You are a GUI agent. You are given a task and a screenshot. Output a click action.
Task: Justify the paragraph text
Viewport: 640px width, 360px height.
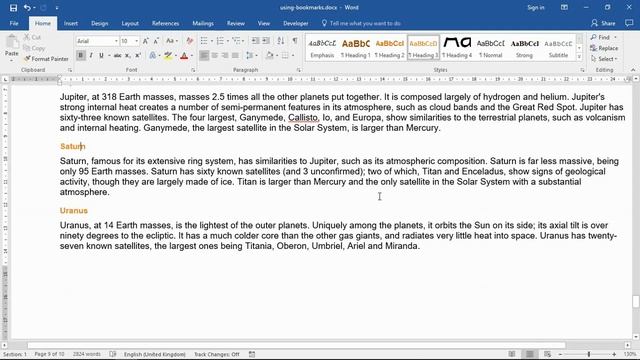point(235,56)
